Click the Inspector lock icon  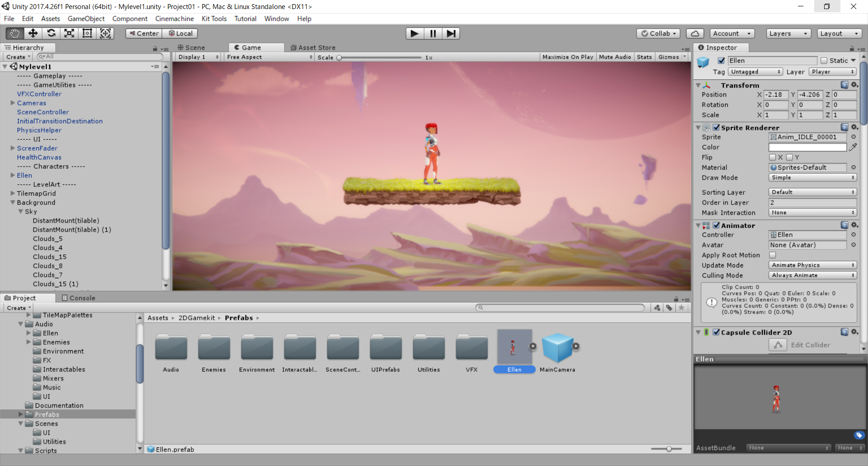[852, 48]
